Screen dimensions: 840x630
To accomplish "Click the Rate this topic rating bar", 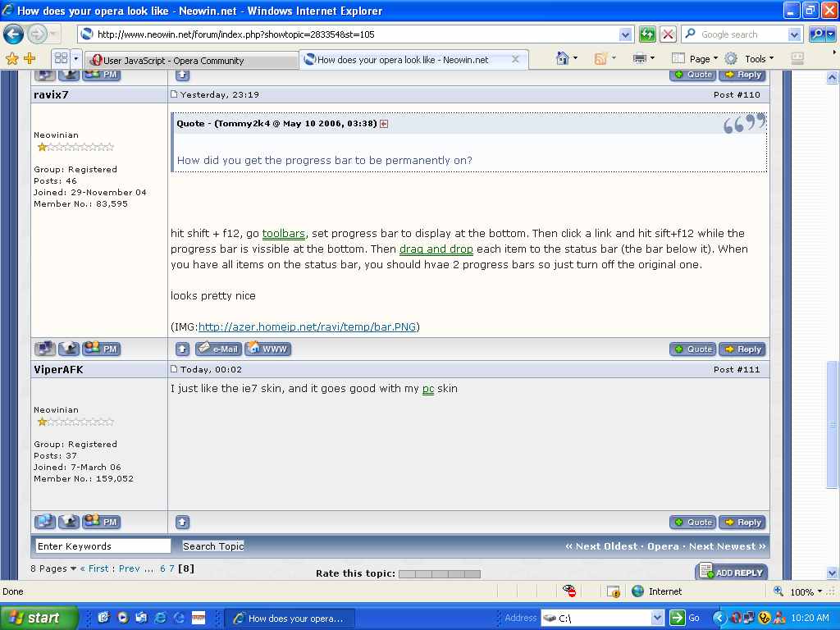I will tap(440, 573).
